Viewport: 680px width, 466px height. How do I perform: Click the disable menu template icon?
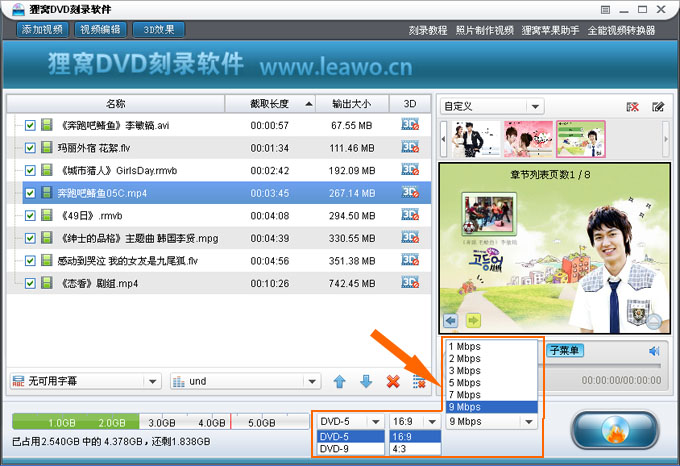(632, 106)
